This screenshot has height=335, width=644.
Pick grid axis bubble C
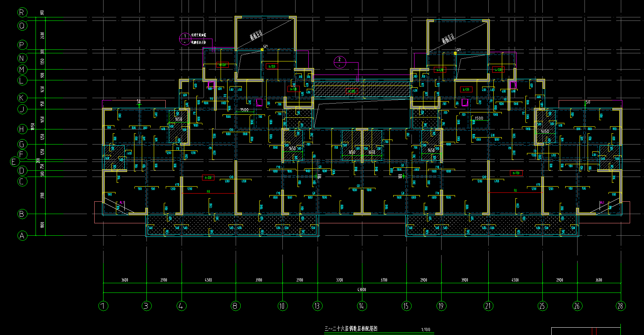(x=22, y=181)
